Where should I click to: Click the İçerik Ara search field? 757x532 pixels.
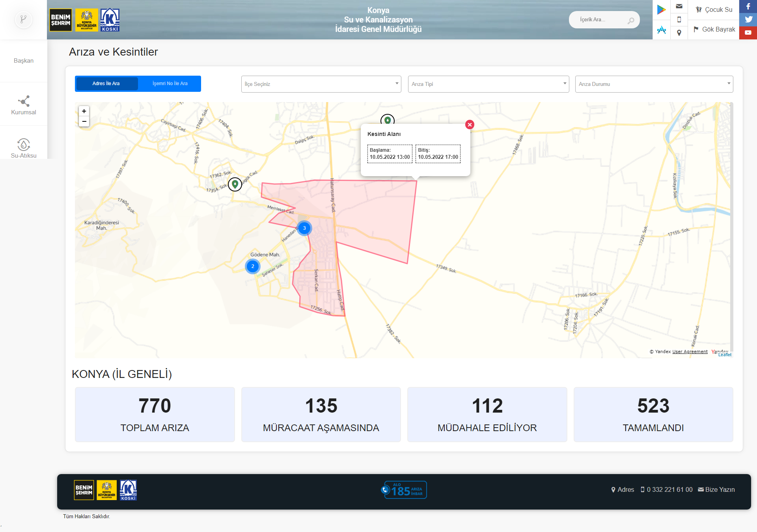click(x=600, y=20)
